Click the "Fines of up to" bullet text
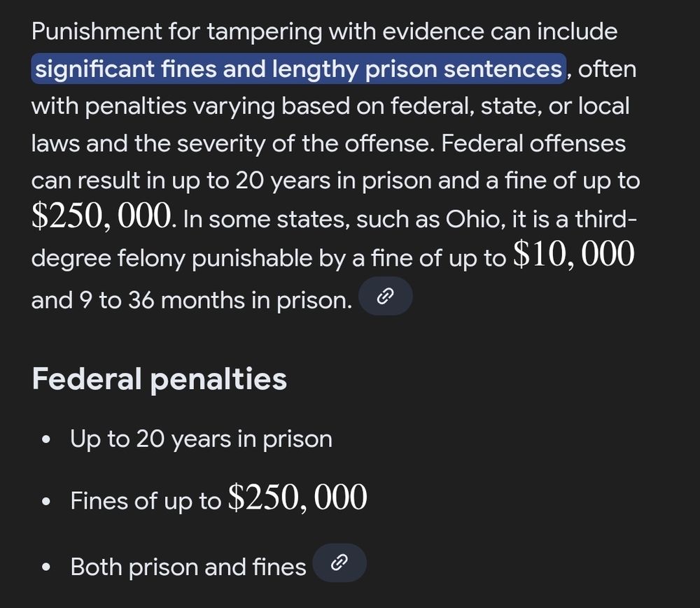700x608 pixels. (146, 500)
